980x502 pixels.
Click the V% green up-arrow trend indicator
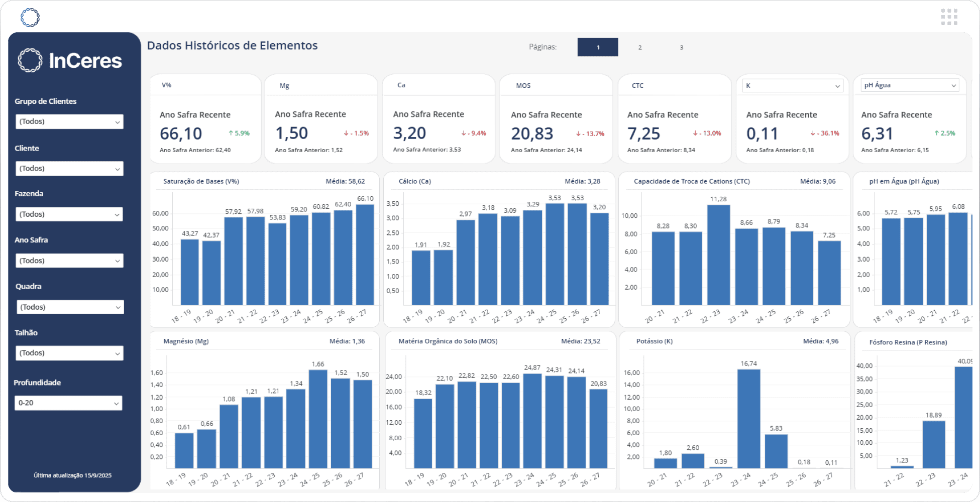[239, 134]
